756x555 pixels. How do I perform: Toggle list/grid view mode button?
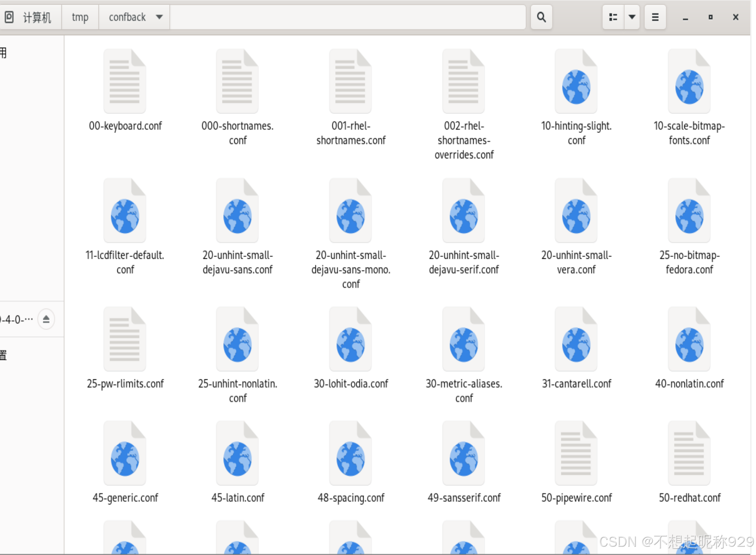click(613, 17)
